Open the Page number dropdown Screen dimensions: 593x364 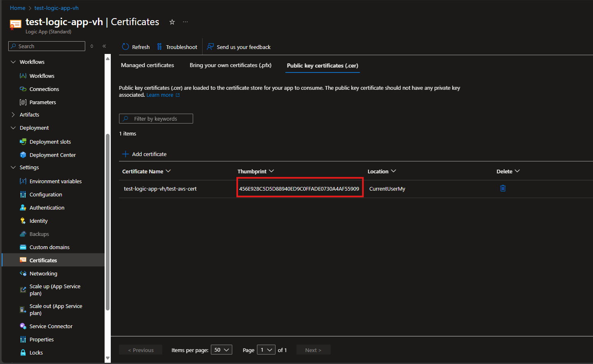pyautogui.click(x=266, y=350)
